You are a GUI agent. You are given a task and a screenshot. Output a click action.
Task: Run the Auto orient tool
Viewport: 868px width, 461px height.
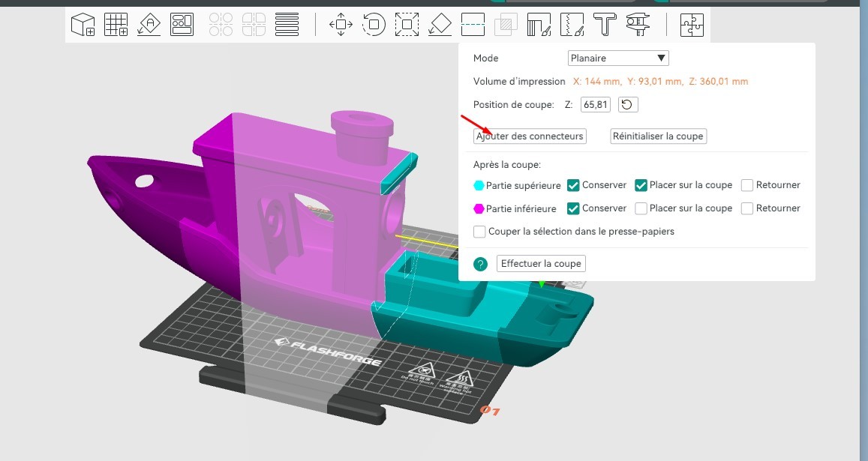click(x=149, y=25)
